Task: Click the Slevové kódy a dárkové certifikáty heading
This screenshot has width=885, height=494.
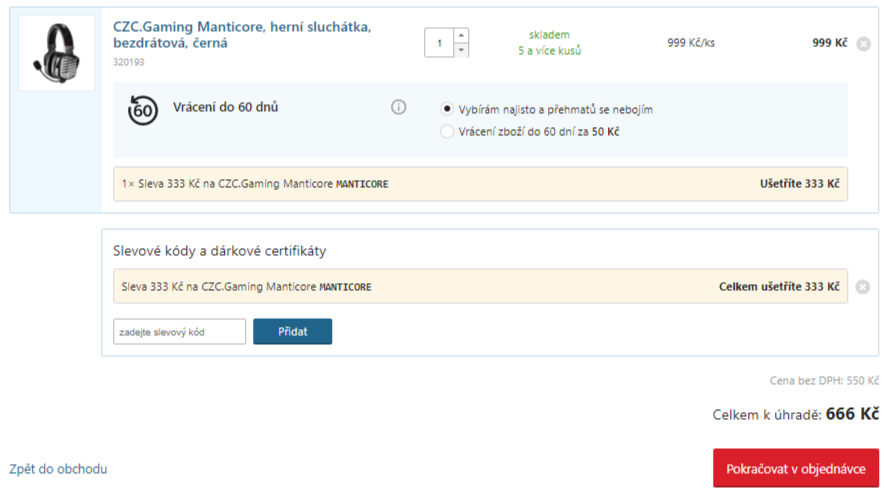Action: pyautogui.click(x=220, y=251)
